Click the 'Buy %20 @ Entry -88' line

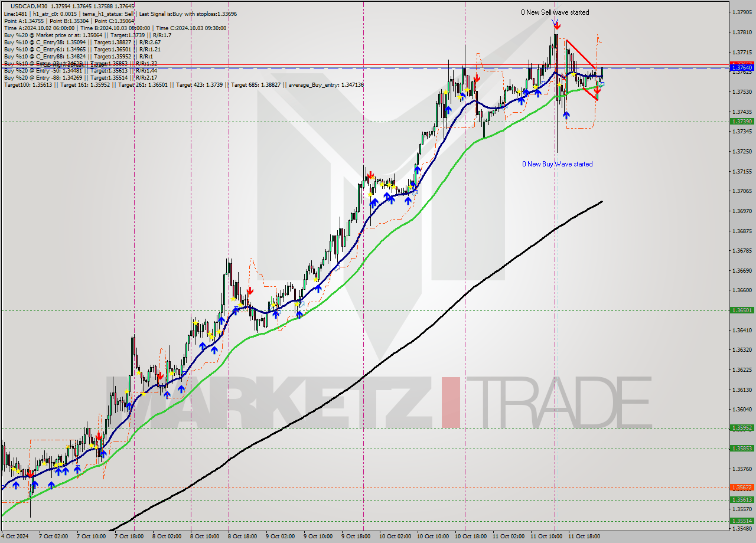tap(80, 77)
